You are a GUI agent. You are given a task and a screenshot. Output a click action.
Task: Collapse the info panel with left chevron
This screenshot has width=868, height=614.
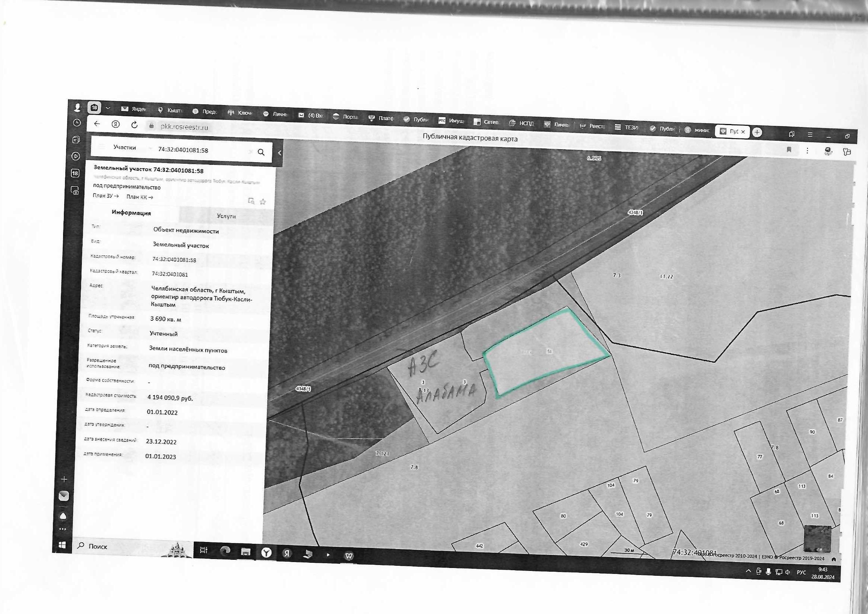[x=280, y=153]
